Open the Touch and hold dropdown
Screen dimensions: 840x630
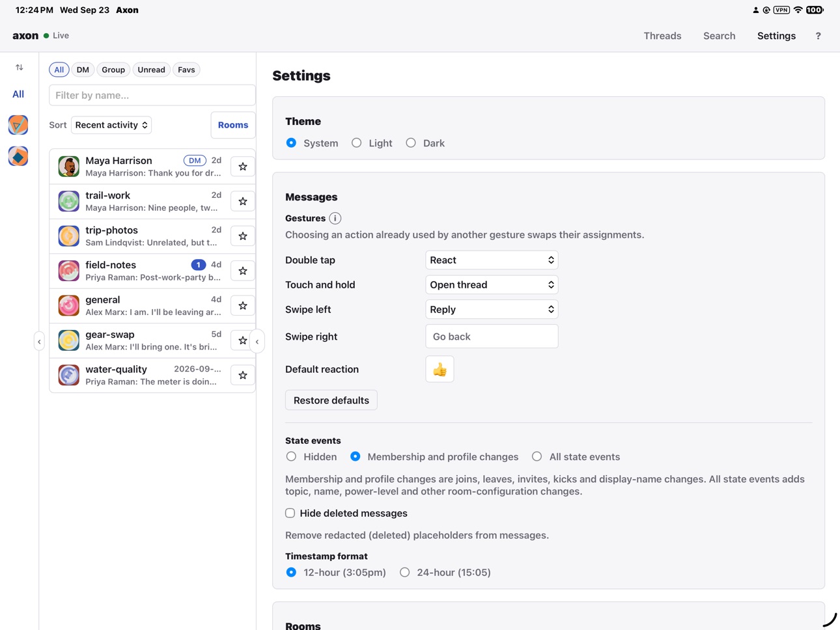[492, 285]
